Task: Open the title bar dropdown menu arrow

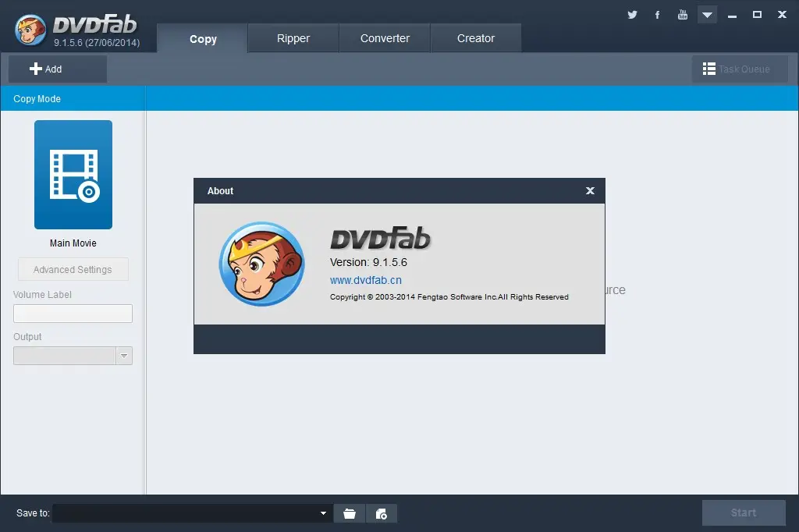Action: (x=707, y=15)
